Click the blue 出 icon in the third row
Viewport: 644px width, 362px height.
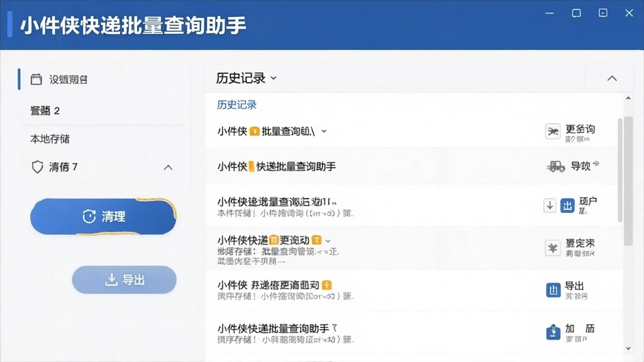pyautogui.click(x=567, y=206)
